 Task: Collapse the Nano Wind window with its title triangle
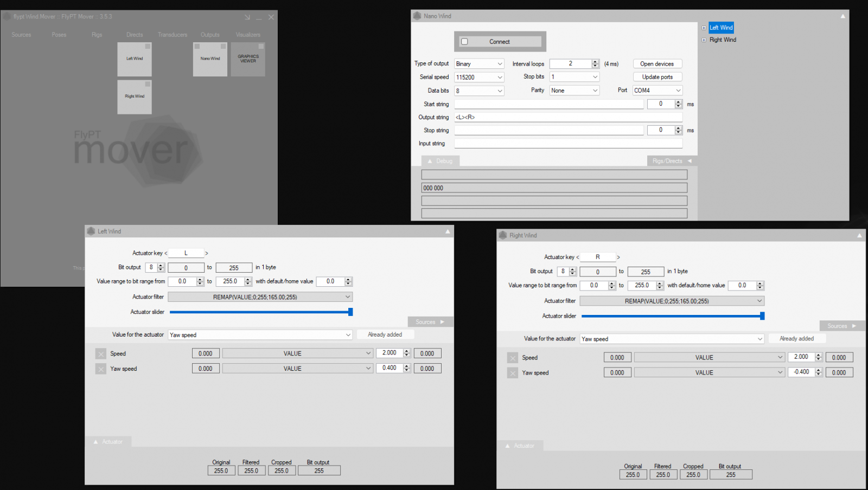pyautogui.click(x=843, y=16)
